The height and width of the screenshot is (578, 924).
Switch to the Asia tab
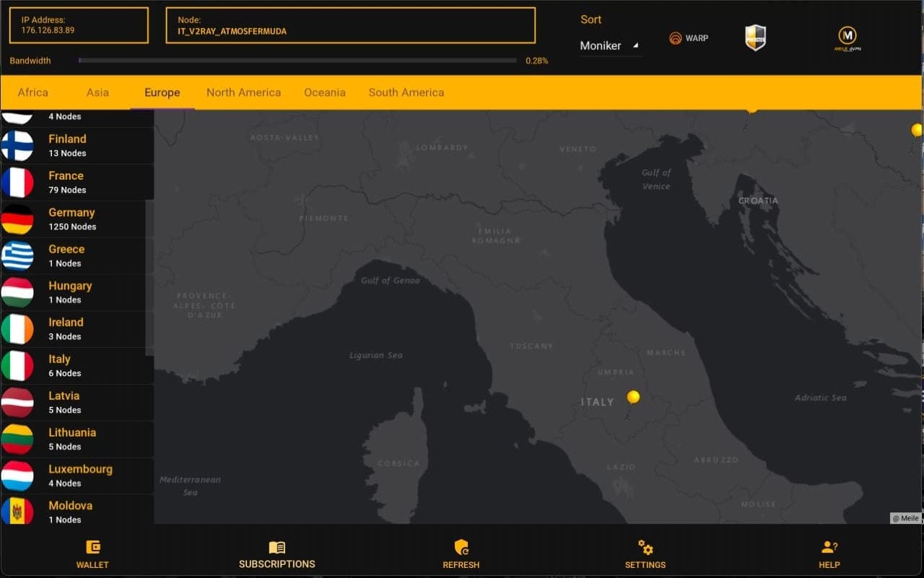pos(97,92)
